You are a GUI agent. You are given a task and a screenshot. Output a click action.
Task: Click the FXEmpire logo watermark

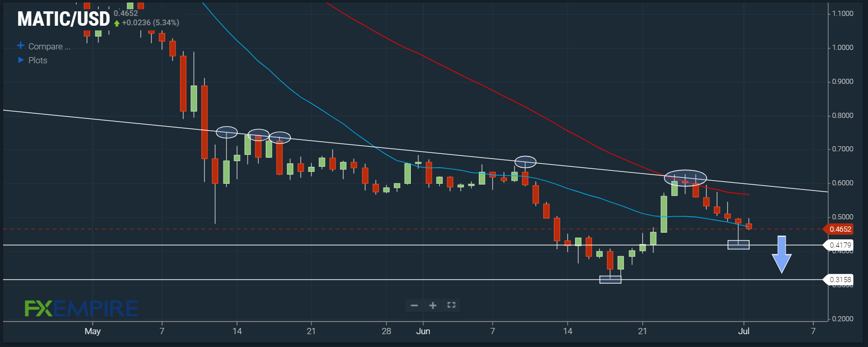tap(81, 308)
